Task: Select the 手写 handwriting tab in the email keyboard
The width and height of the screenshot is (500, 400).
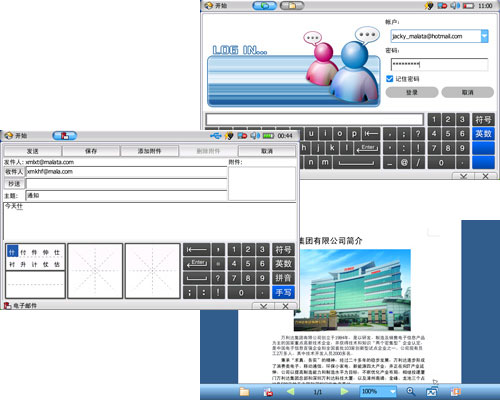Action: click(x=283, y=292)
